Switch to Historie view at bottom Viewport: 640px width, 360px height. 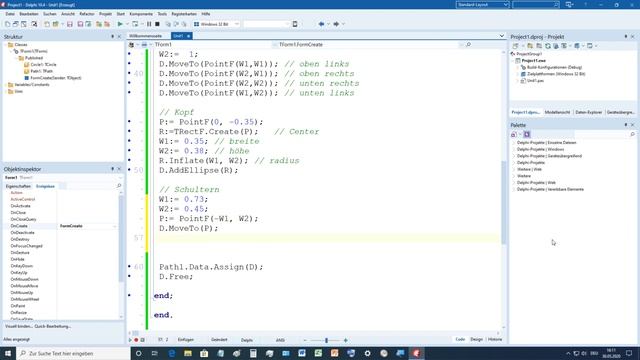[x=495, y=340]
